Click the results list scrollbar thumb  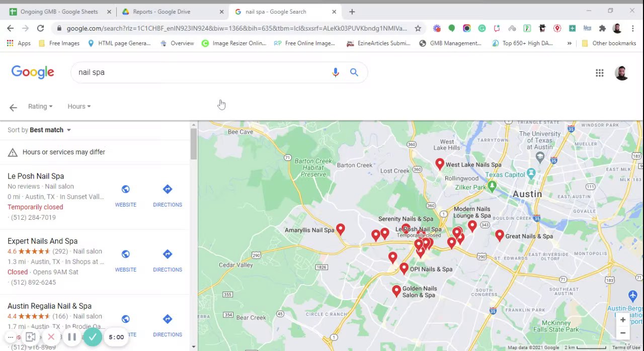pyautogui.click(x=193, y=144)
